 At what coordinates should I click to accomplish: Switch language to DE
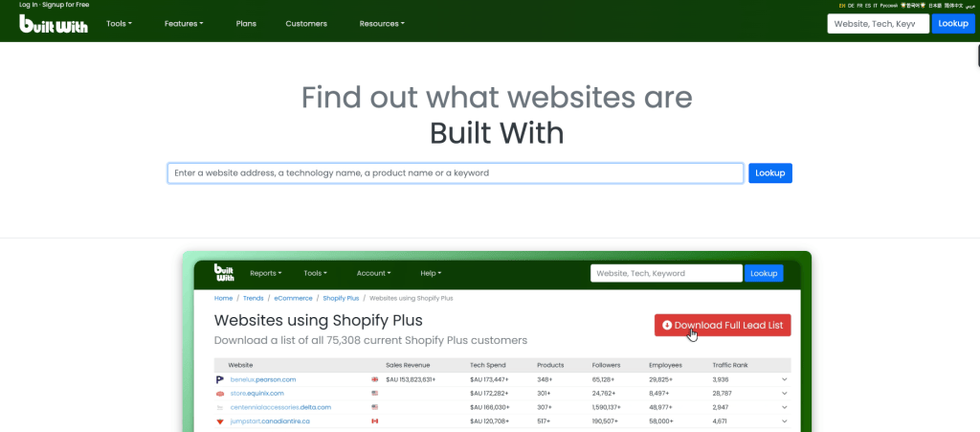click(x=851, y=6)
